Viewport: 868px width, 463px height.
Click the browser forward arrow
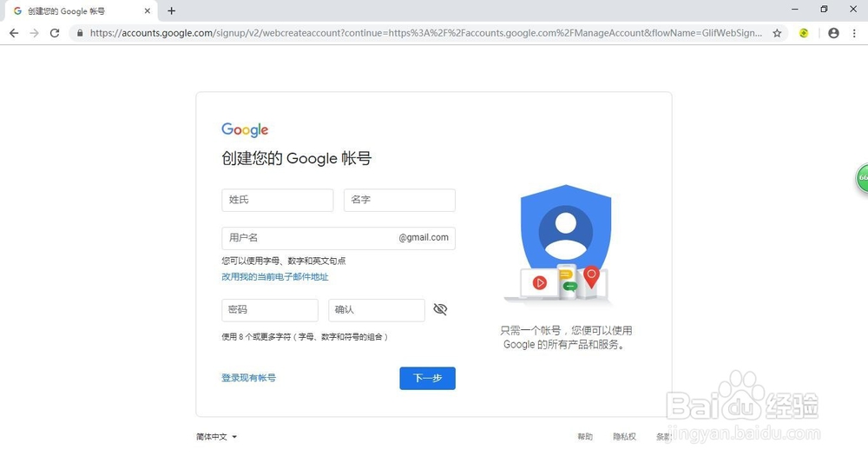pyautogui.click(x=35, y=33)
